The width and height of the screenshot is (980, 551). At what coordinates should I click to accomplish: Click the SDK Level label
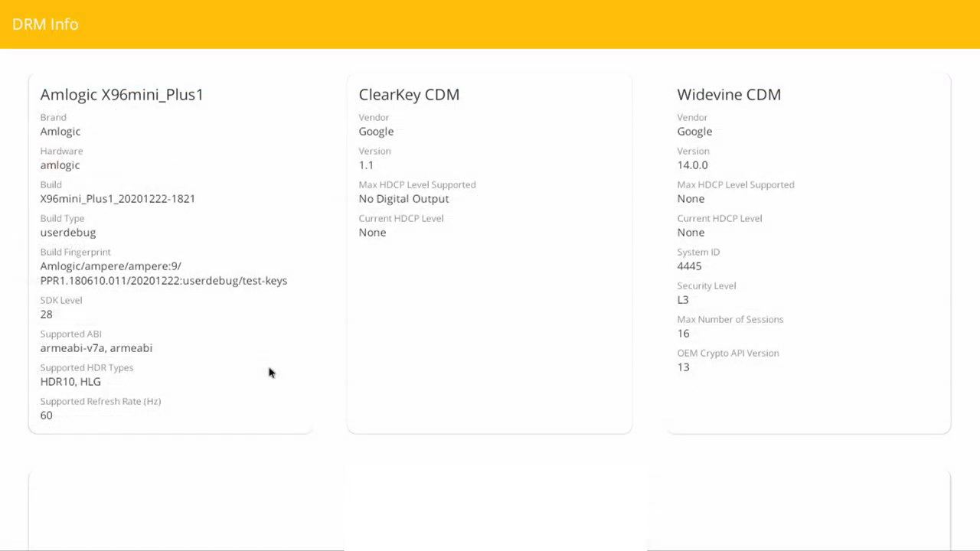(x=61, y=300)
